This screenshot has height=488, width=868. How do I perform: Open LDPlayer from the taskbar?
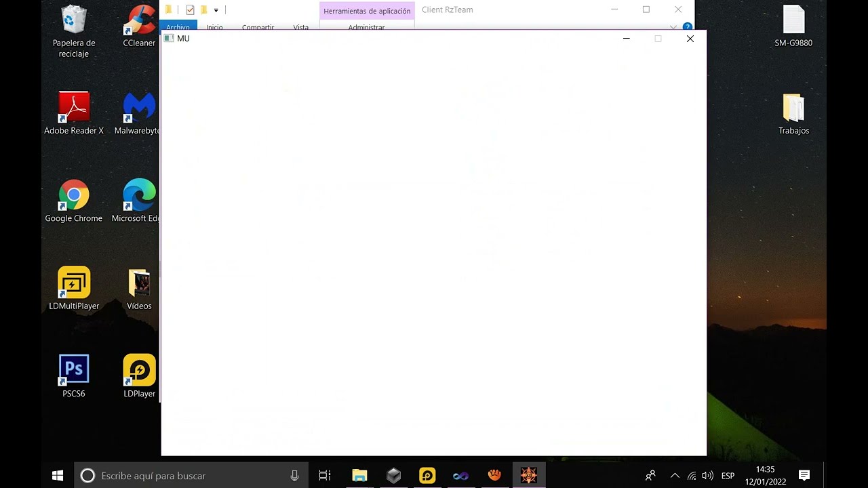point(427,476)
